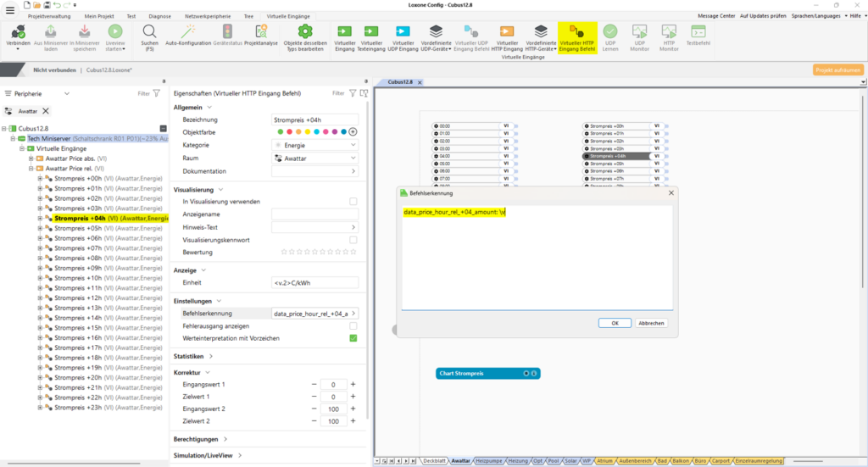Click the Suchen (F5) magnifier icon

click(149, 31)
